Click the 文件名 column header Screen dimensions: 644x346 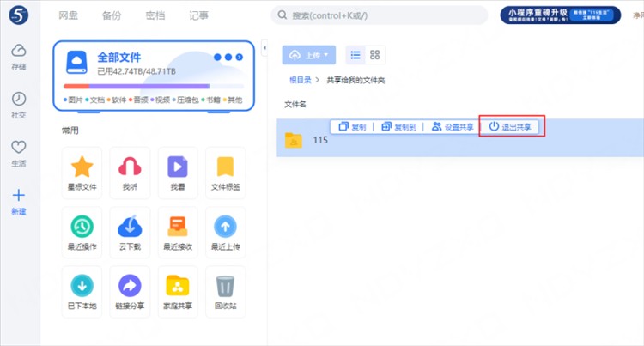pos(295,104)
